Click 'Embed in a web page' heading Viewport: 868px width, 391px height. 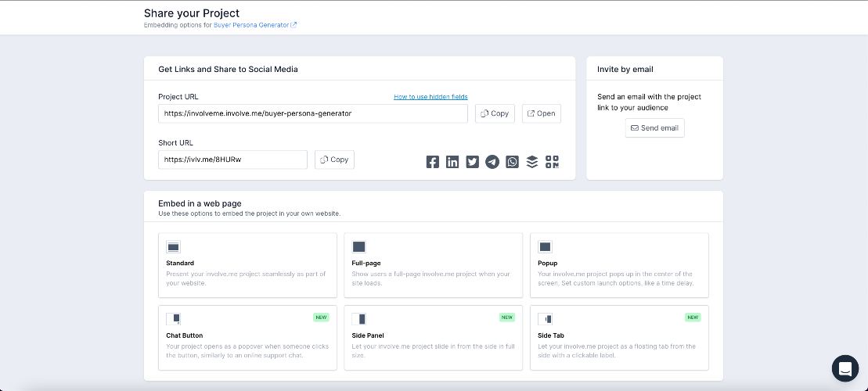pos(200,203)
